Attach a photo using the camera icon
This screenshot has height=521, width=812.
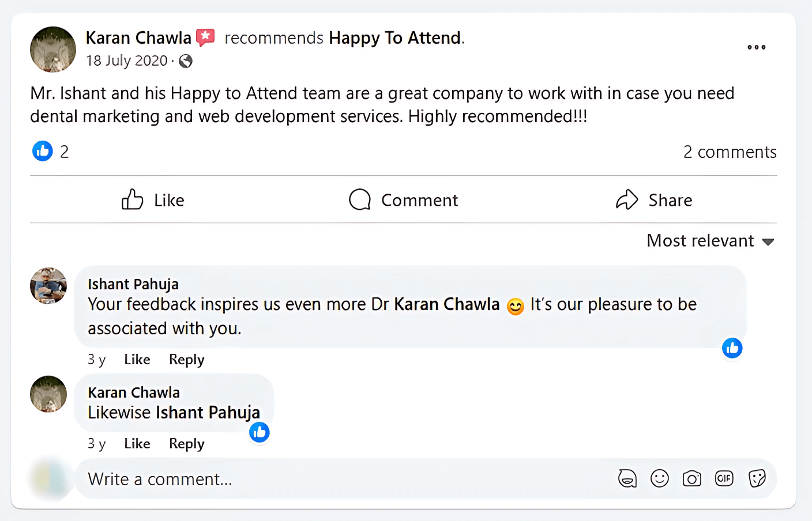pos(691,478)
